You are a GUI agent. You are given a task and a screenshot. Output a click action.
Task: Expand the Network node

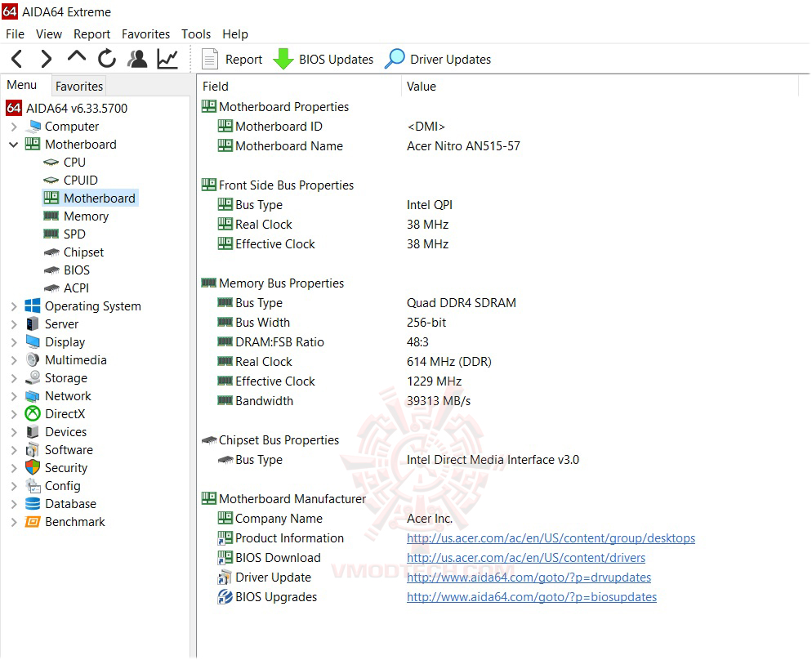click(x=14, y=396)
